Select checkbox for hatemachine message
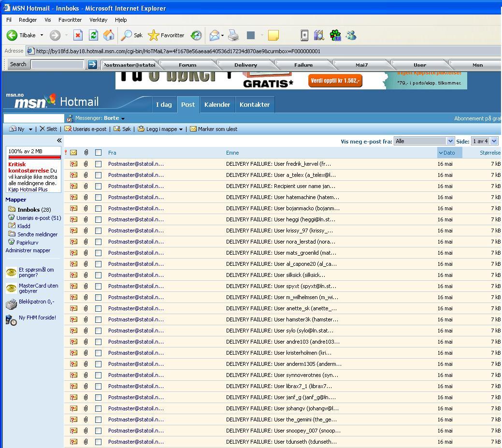The image size is (502, 448). pyautogui.click(x=98, y=197)
